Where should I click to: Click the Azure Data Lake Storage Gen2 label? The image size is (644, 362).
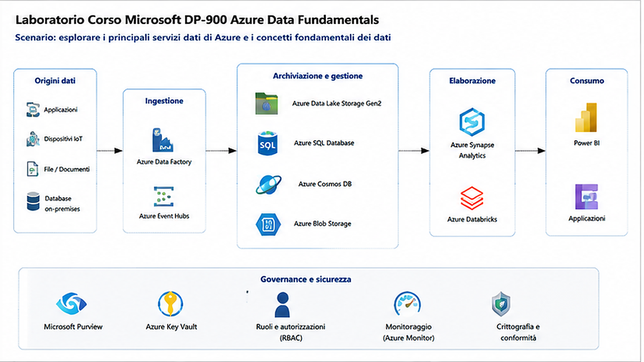(x=336, y=104)
